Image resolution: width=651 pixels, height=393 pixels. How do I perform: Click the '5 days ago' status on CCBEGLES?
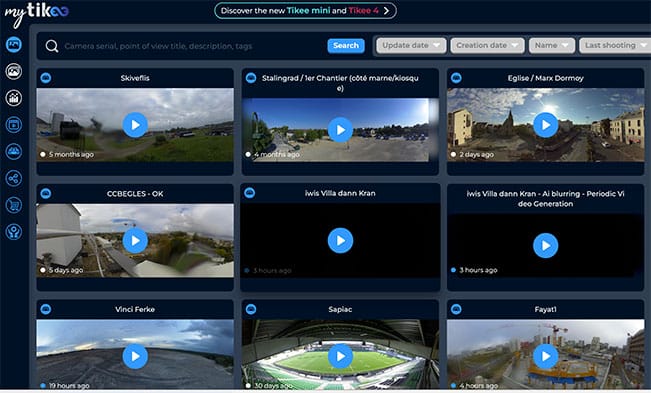(x=66, y=270)
